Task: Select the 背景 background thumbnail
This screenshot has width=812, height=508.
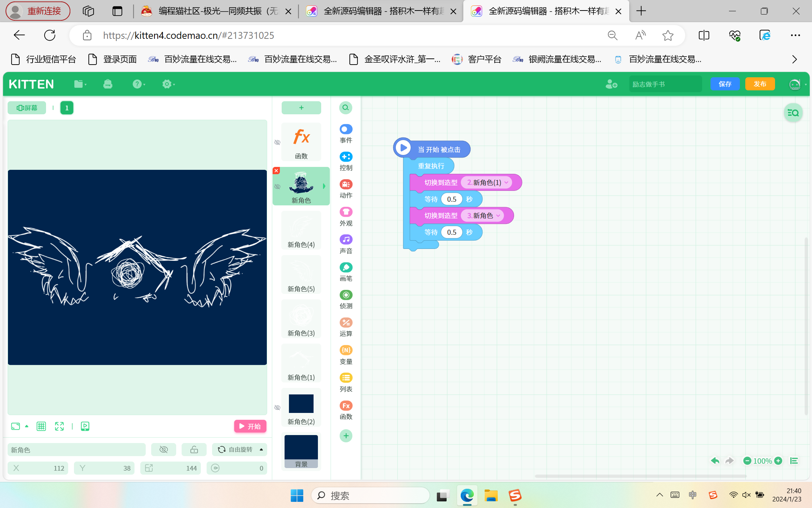Action: [301, 451]
